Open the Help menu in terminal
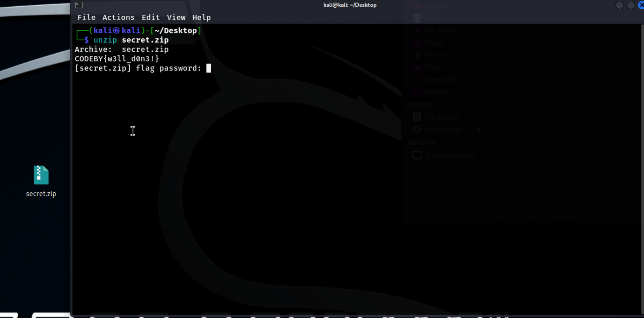The height and width of the screenshot is (318, 644). 201,17
